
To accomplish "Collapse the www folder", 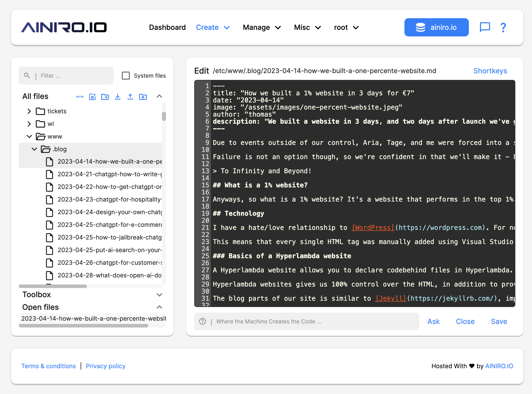I will point(29,136).
